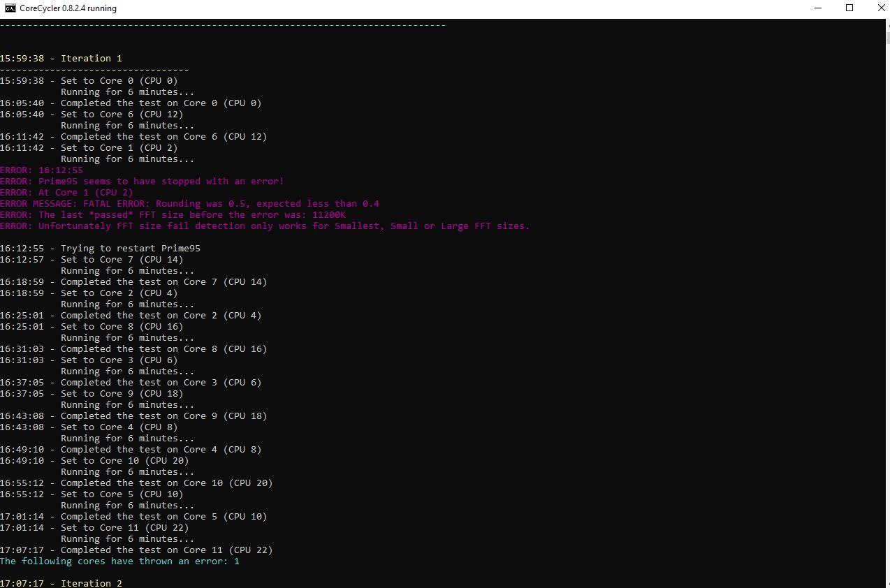Image resolution: width=890 pixels, height=588 pixels.
Task: Click 'Completed the test on Core 11 (CPU 22)'
Action: click(x=166, y=550)
